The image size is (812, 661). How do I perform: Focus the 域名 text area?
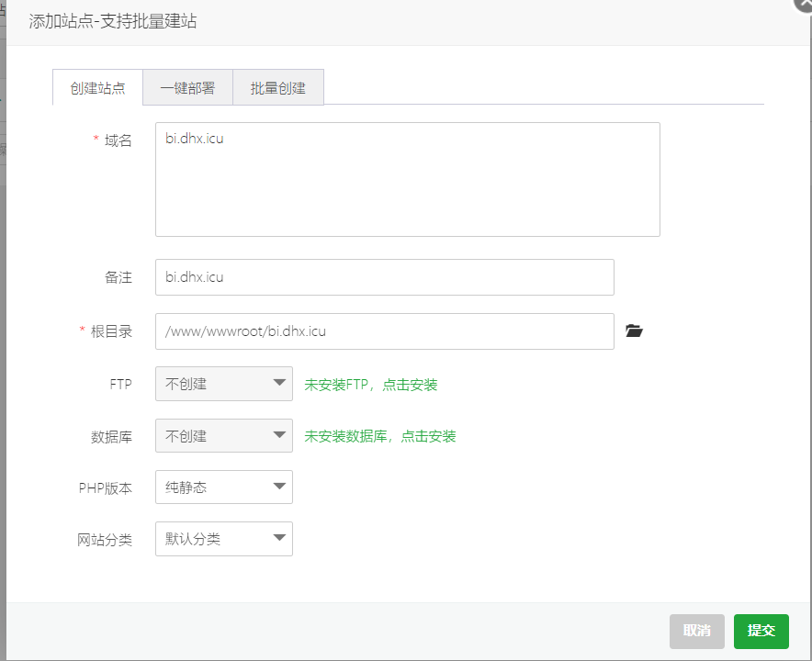(408, 180)
